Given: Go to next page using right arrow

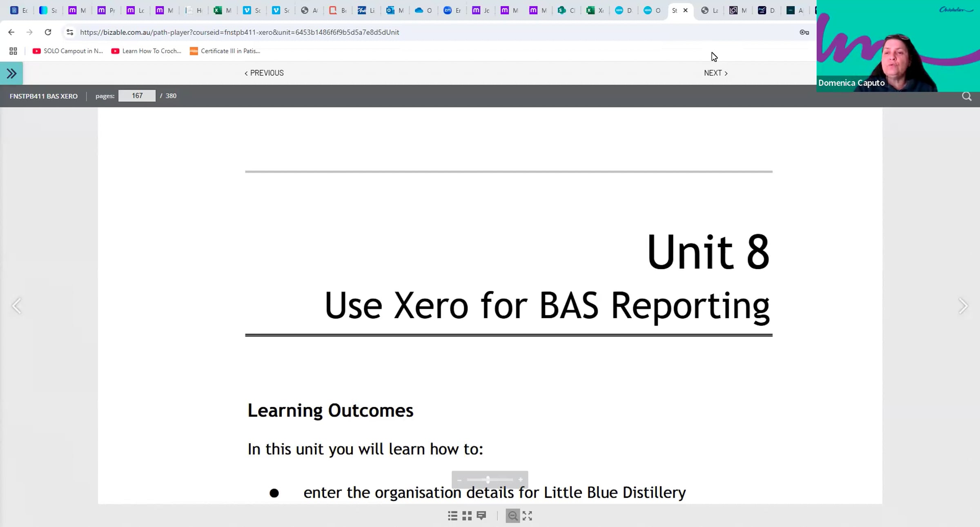Looking at the screenshot, I should 963,306.
